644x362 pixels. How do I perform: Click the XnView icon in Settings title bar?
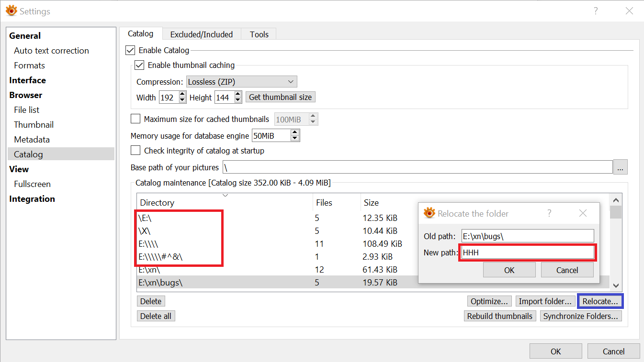click(x=11, y=11)
